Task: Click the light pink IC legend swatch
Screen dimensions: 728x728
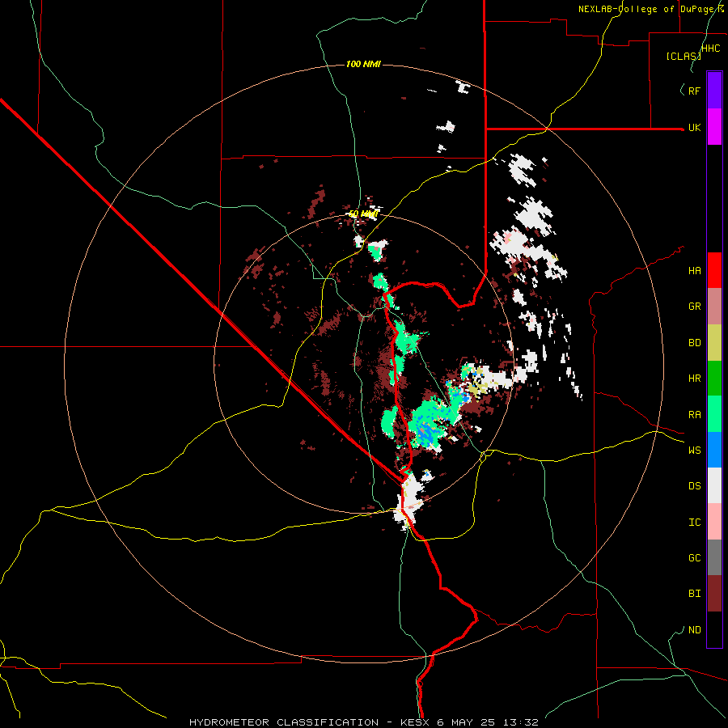Action: [714, 522]
